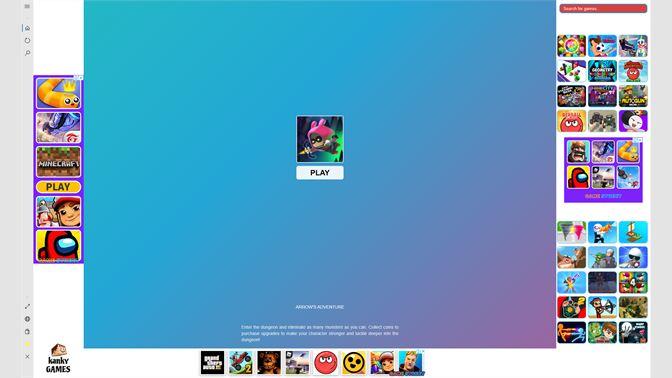Open Hill Climb Racing 2 in bottom strip
The width and height of the screenshot is (672, 378).
coord(240,363)
